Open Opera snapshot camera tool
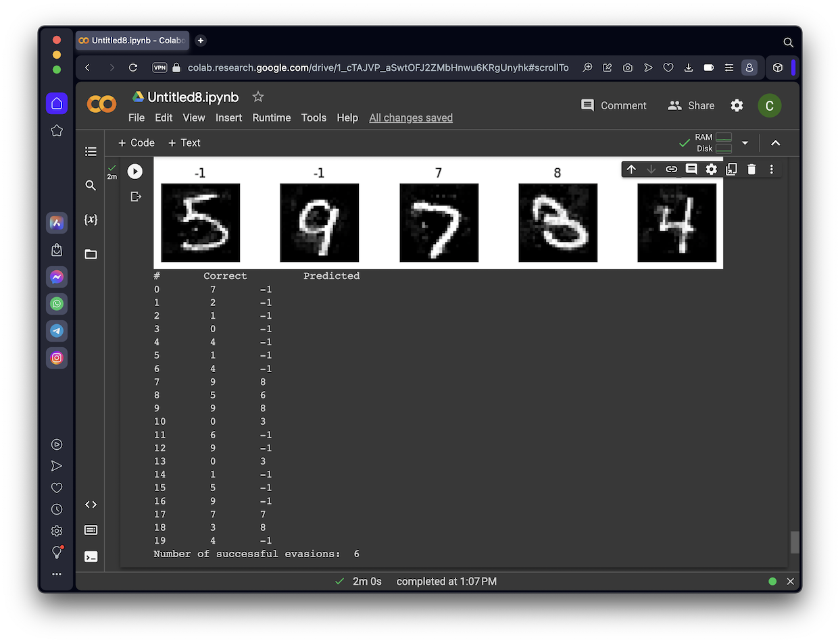Screen dimensions: 840x643 point(628,68)
